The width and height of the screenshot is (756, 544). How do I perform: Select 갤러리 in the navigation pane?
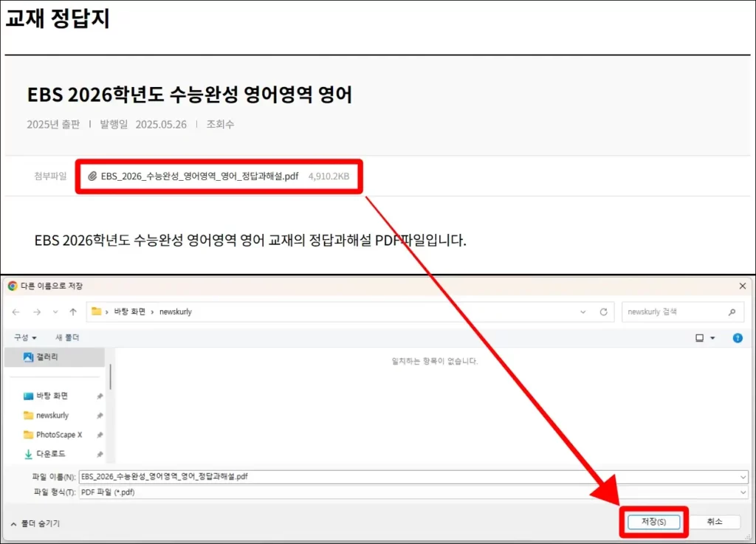pyautogui.click(x=55, y=357)
